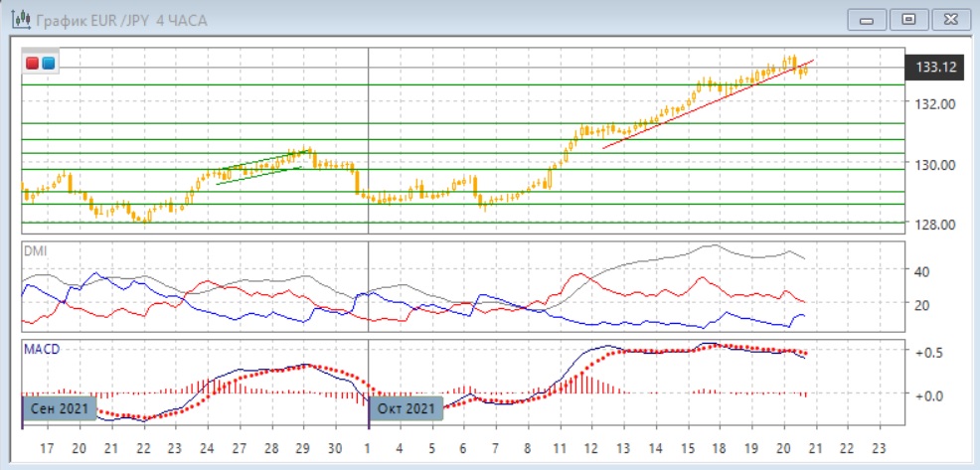The image size is (980, 470).
Task: Click the Окт 2021 month marker
Action: 406,407
